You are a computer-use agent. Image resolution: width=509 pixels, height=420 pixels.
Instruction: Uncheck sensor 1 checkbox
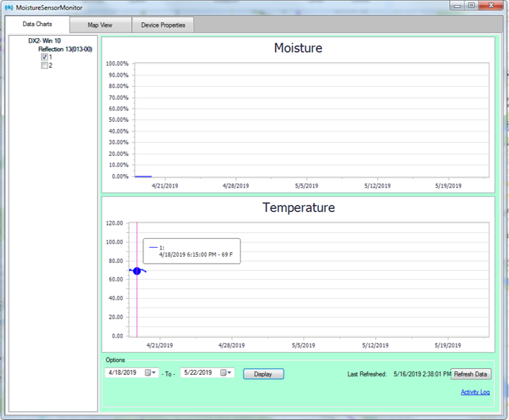pyautogui.click(x=45, y=57)
